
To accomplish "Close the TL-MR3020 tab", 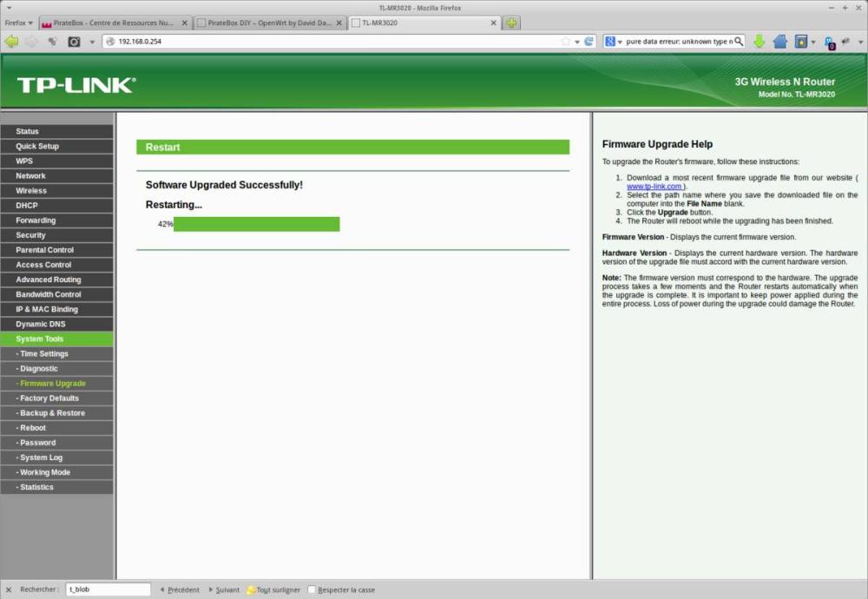I will coord(493,23).
